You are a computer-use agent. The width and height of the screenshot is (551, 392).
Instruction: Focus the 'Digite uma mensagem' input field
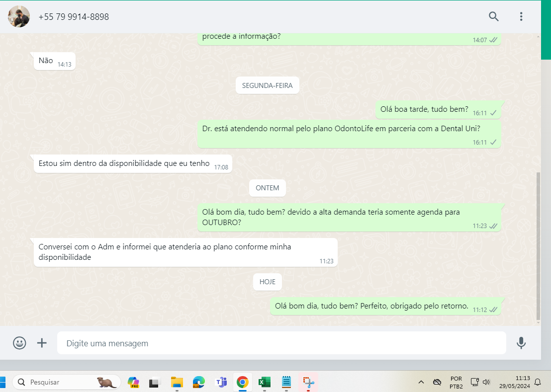[281, 343]
